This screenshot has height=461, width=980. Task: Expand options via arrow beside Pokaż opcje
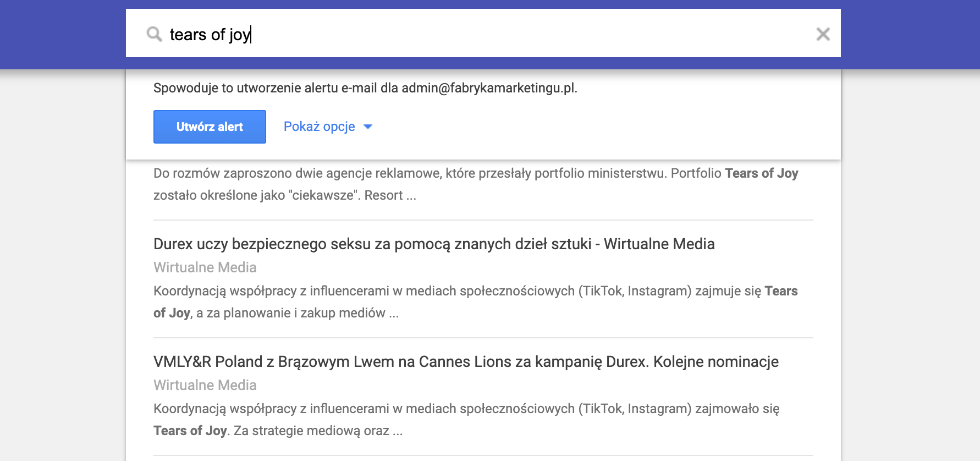click(x=368, y=127)
